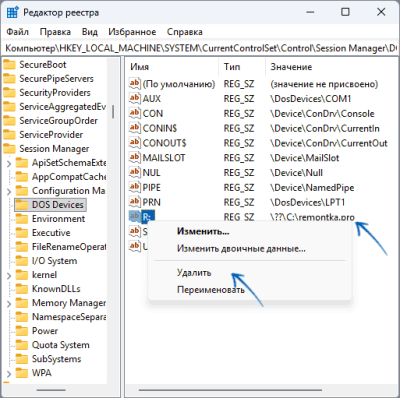This screenshot has height=398, width=400.
Task: Click the registry path address bar
Action: click(x=200, y=48)
